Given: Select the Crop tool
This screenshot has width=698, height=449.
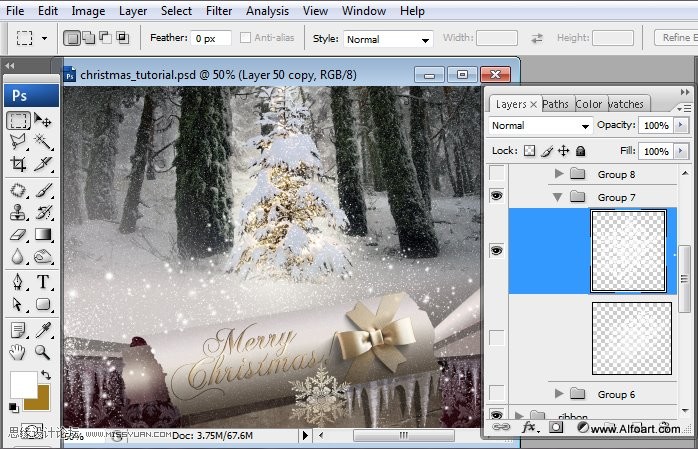Looking at the screenshot, I should (18, 164).
